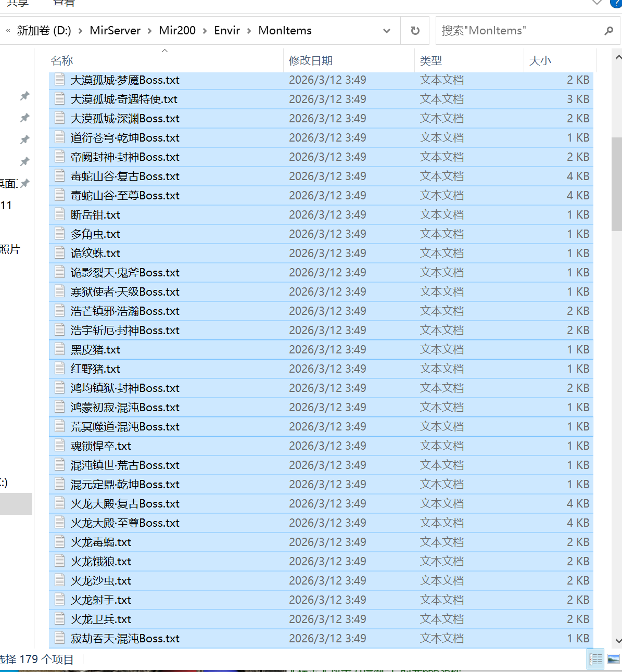Select the file icon of 大漠孤城·梦魇Boss.txt
Image resolution: width=622 pixels, height=672 pixels.
pos(60,80)
